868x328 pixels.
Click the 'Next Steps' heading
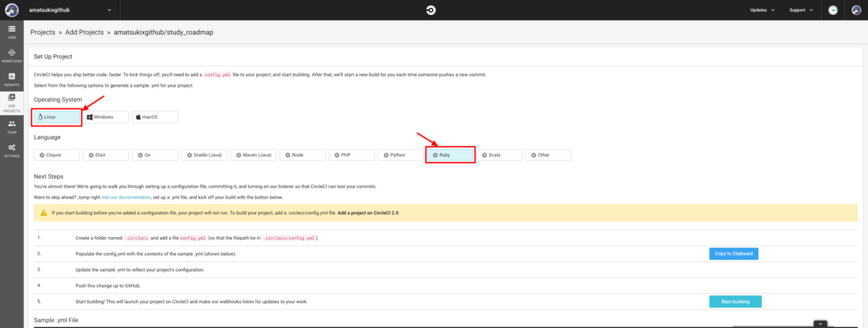[x=49, y=176]
